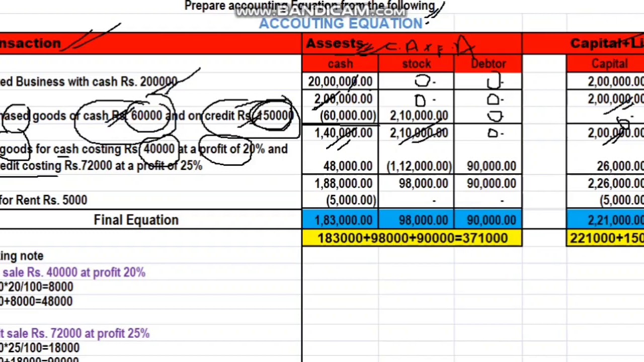
Task: Click the 'ing note' heading text
Action: pos(22,256)
